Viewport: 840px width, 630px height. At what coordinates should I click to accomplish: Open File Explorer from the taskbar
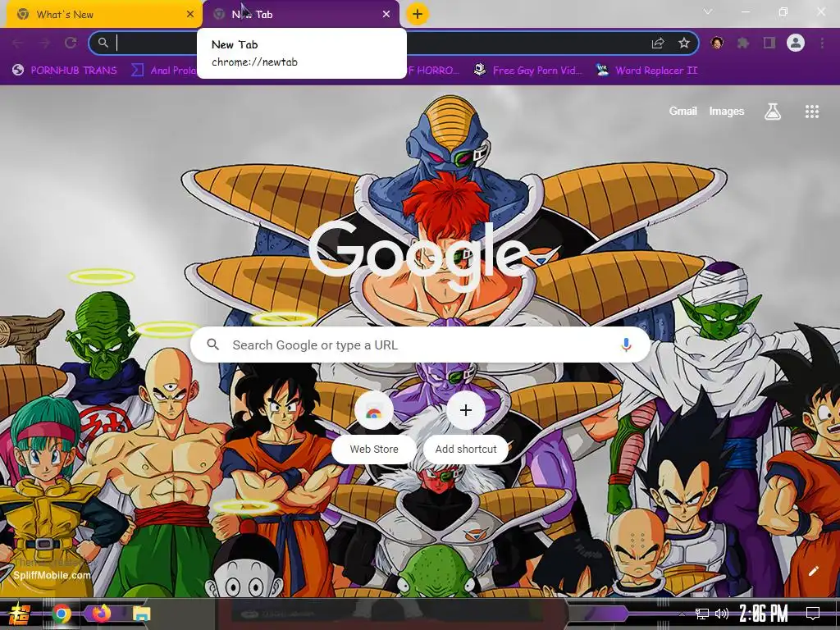pos(142,614)
